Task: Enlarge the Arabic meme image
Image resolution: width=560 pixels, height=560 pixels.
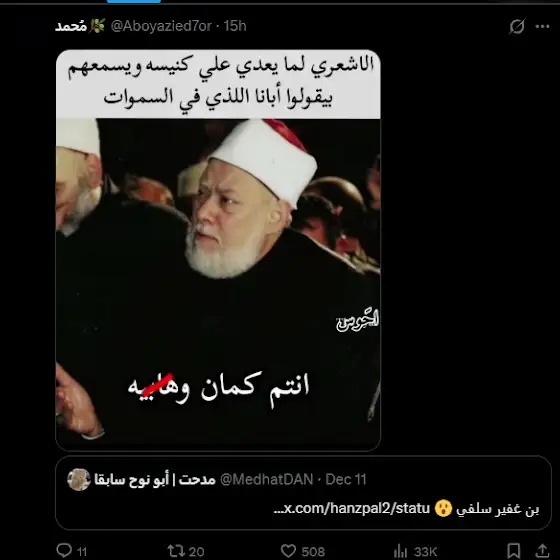Action: [x=218, y=250]
